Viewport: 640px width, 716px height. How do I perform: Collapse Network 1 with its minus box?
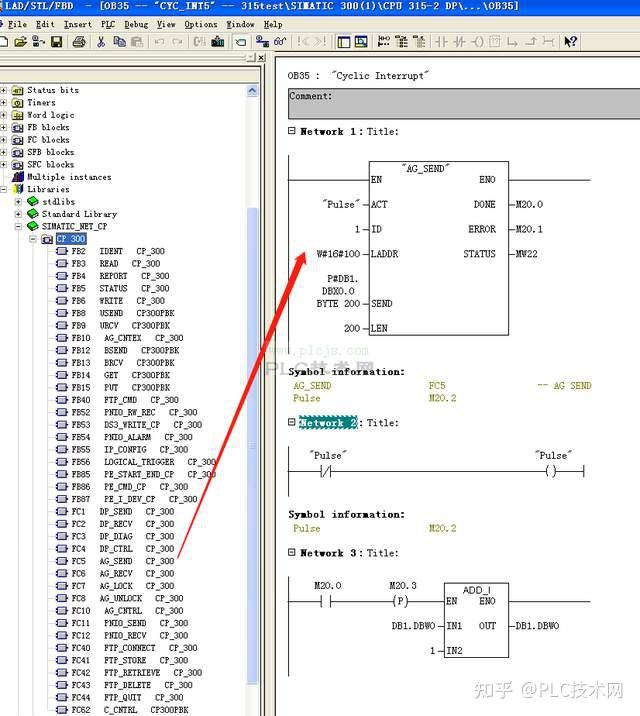292,131
